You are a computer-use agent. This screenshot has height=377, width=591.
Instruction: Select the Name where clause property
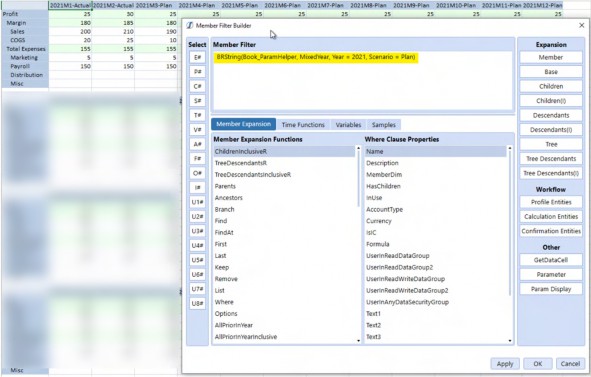(436, 152)
